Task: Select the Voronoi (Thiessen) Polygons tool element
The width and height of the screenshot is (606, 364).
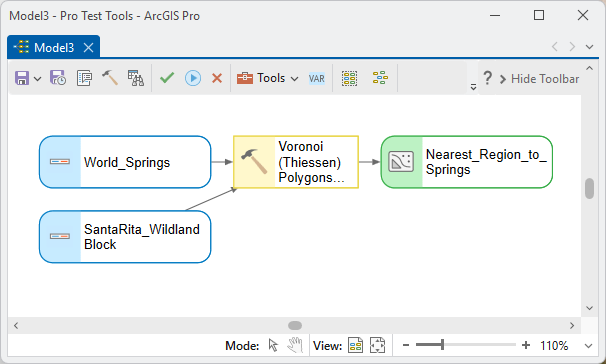Action: point(296,162)
